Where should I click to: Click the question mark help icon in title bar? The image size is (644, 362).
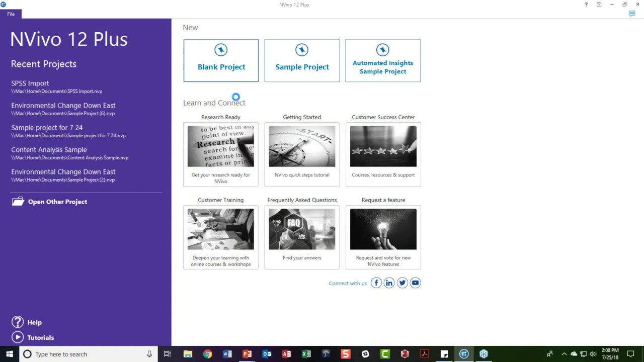pyautogui.click(x=586, y=5)
